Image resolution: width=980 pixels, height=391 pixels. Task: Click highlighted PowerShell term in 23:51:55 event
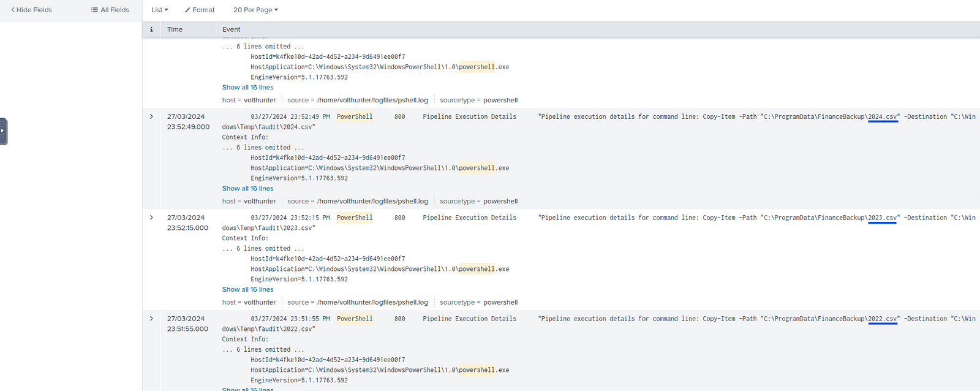tap(355, 319)
